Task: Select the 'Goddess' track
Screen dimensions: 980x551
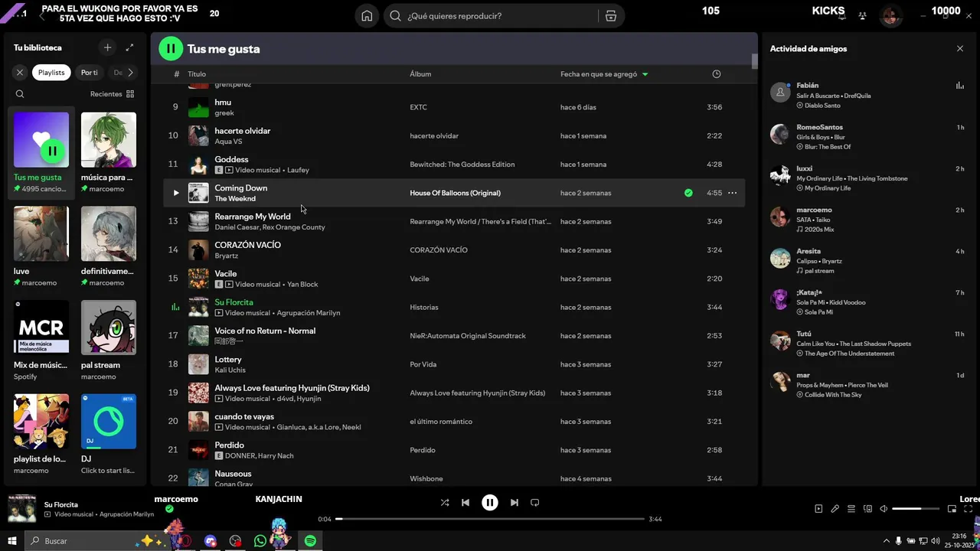Action: (455, 165)
